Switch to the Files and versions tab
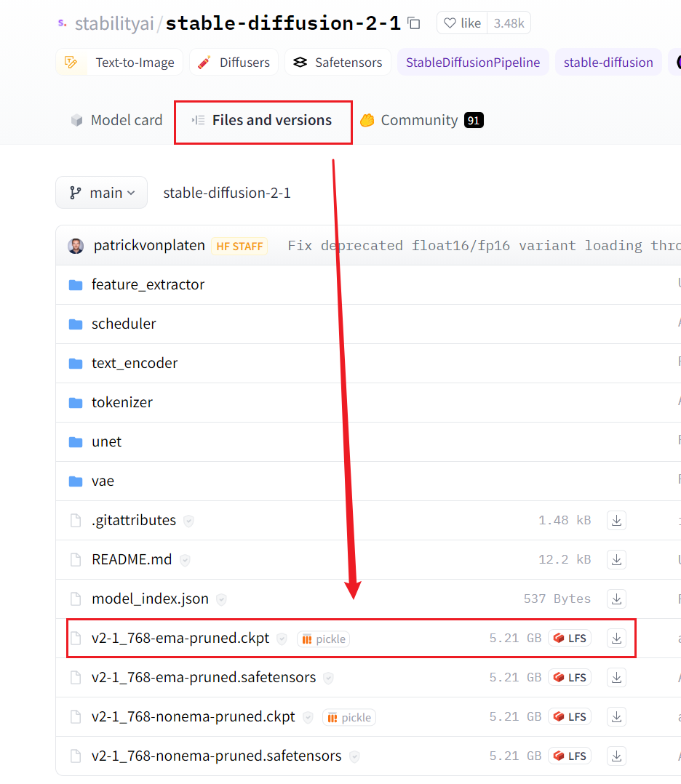This screenshot has width=681, height=784. 262,120
